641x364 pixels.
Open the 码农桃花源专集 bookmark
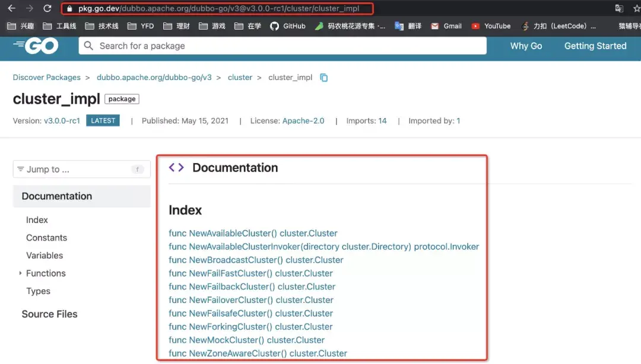350,26
